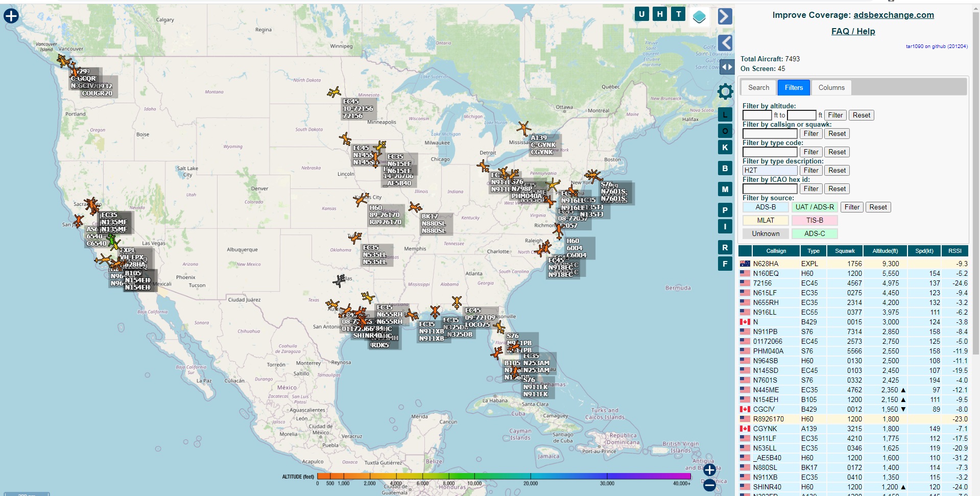Select the SHINR40 row in aircraft table
This screenshot has width=980, height=496.
853,487
